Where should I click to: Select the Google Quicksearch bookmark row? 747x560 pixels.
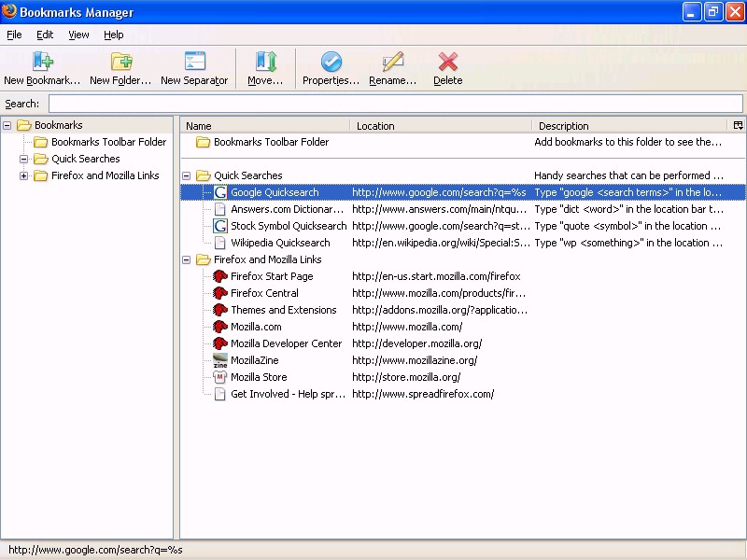pos(463,192)
